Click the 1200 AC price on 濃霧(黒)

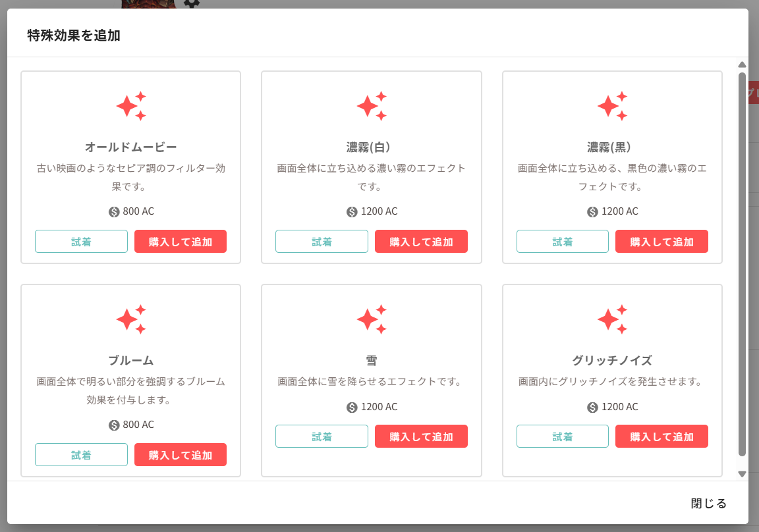coord(619,211)
